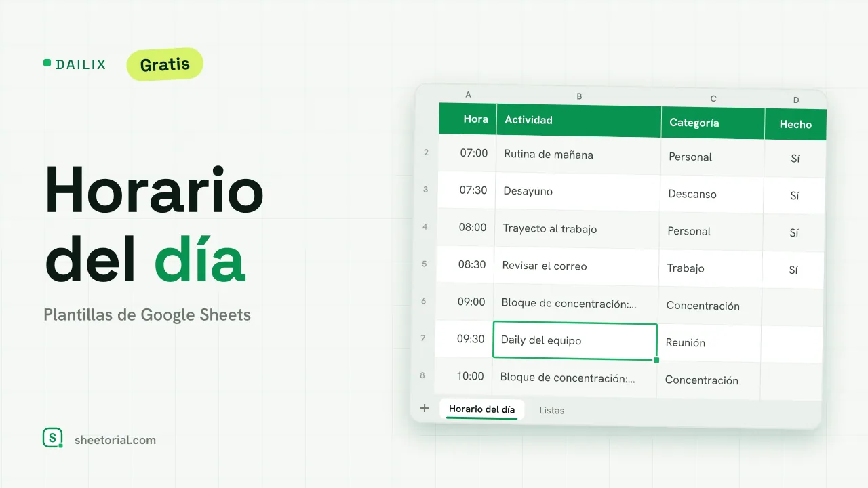Select the 08:00 time cell
868x488 pixels.
466,228
